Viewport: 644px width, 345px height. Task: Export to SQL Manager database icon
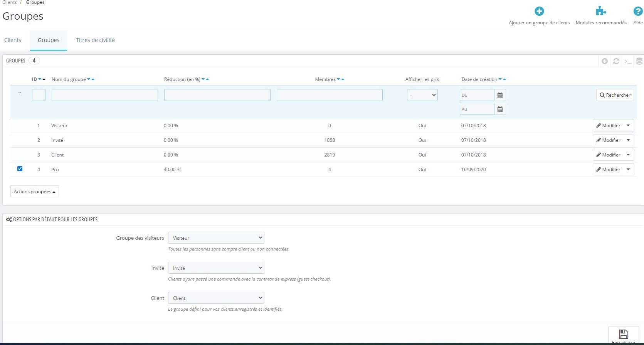tap(639, 61)
